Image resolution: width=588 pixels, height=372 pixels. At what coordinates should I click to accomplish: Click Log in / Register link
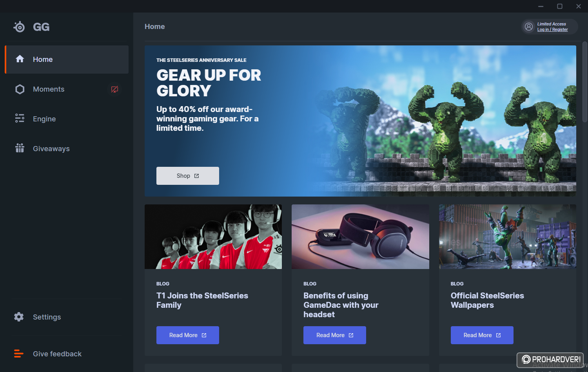click(552, 30)
